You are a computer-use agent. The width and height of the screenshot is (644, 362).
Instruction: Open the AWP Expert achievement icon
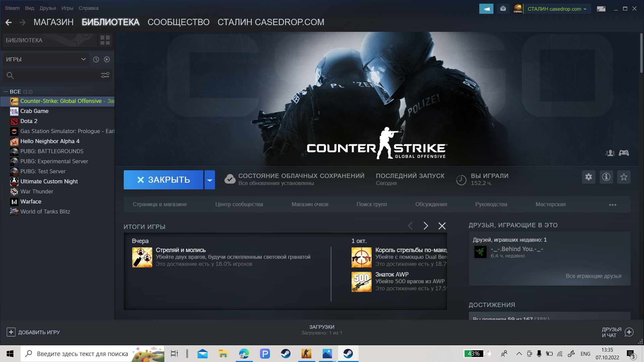pyautogui.click(x=361, y=282)
